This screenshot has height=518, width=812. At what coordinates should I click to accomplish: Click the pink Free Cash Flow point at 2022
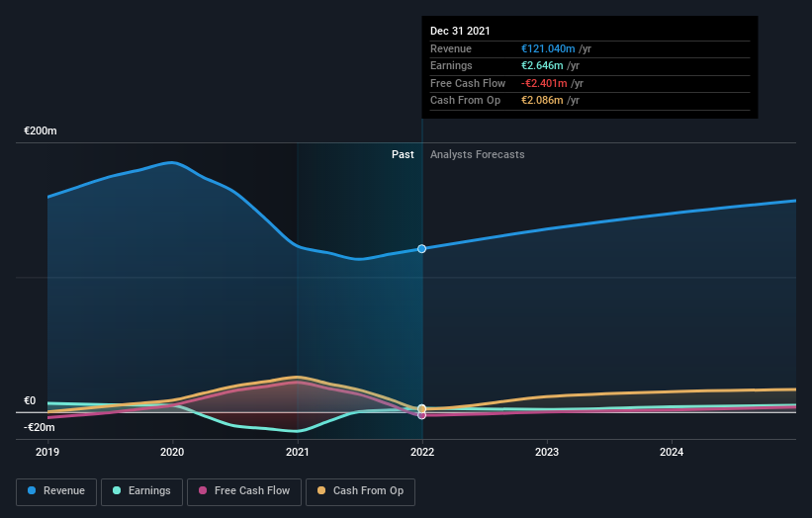[422, 415]
